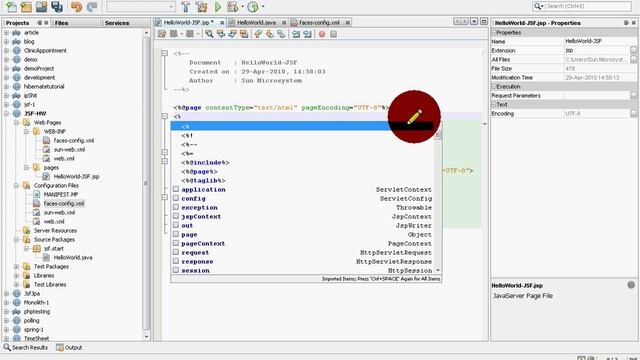Collapse the Execution section in Properties
Screen dimensions: 640x360
493,87
